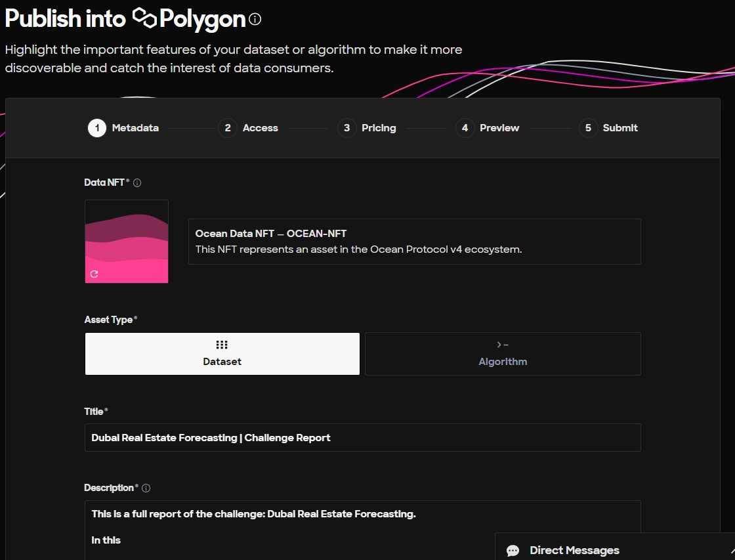Open step 3 Pricing
Screen dimensions: 735x560
[367, 128]
